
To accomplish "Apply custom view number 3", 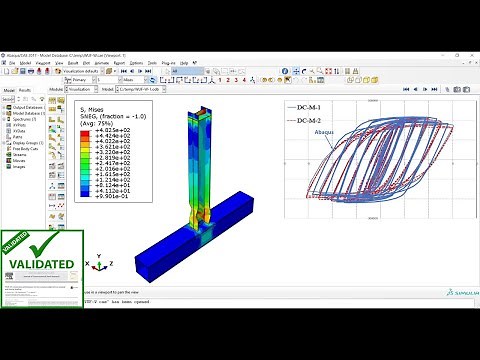I will [236, 80].
